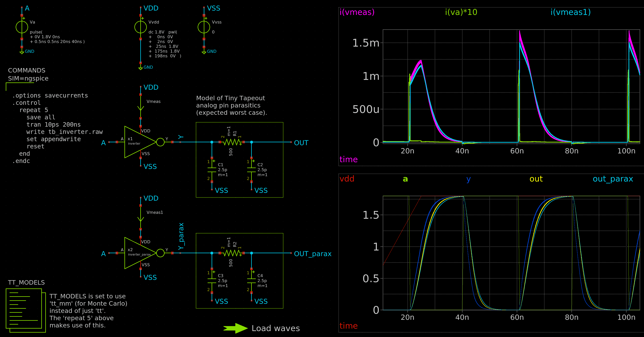Click the TT_MODELS tt_mm description note

tap(88, 311)
